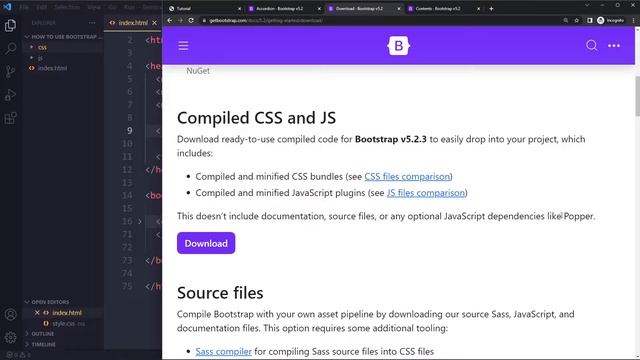Open the browser zoom indicator
This screenshot has width=640, height=360.
tap(565, 20)
